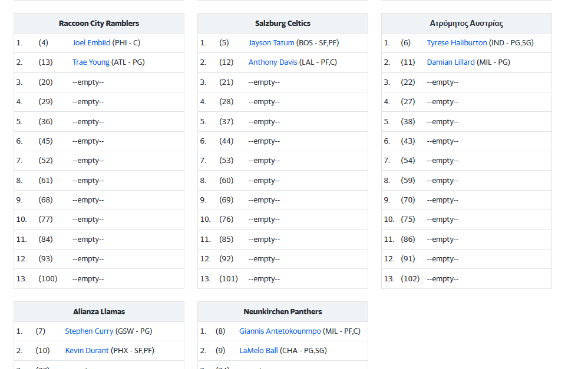The width and height of the screenshot is (588, 369).
Task: Select pick number "(76)" in Salzburg Celtics
Action: pos(226,220)
